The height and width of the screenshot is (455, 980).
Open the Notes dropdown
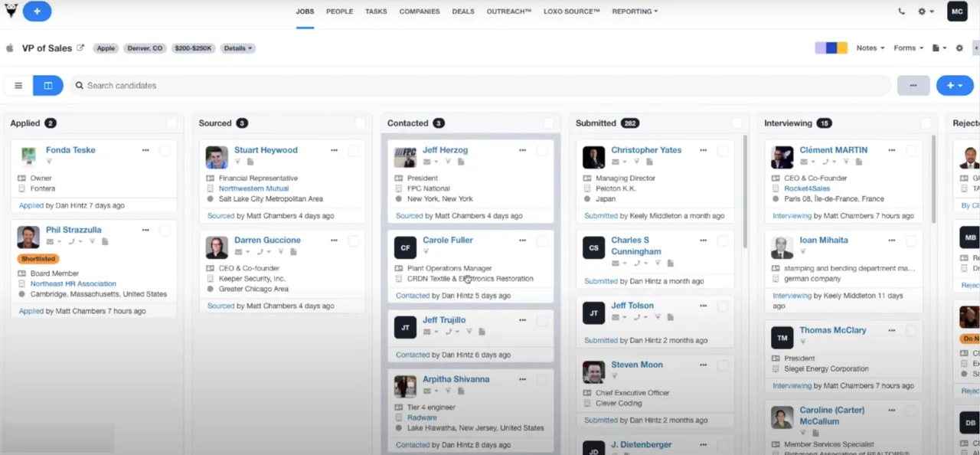pyautogui.click(x=871, y=48)
